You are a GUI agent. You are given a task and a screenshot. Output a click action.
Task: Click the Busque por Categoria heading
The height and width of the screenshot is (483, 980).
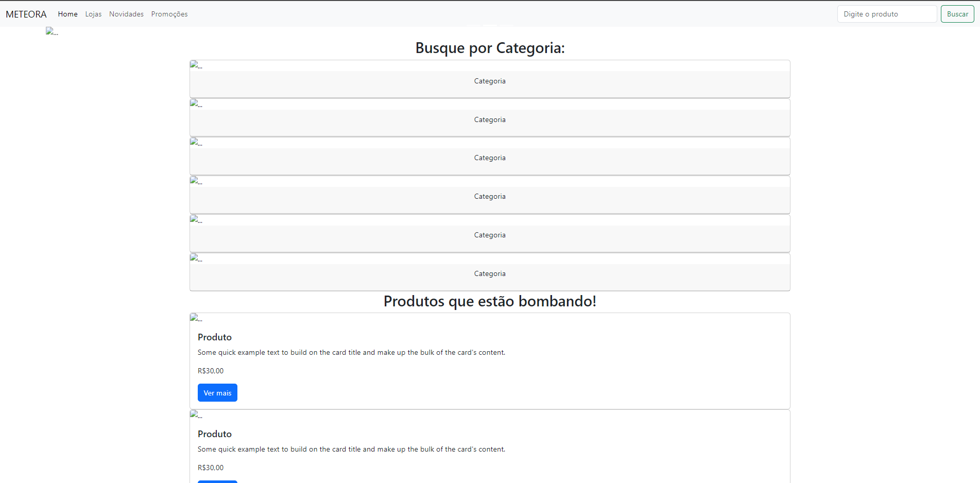coord(490,48)
